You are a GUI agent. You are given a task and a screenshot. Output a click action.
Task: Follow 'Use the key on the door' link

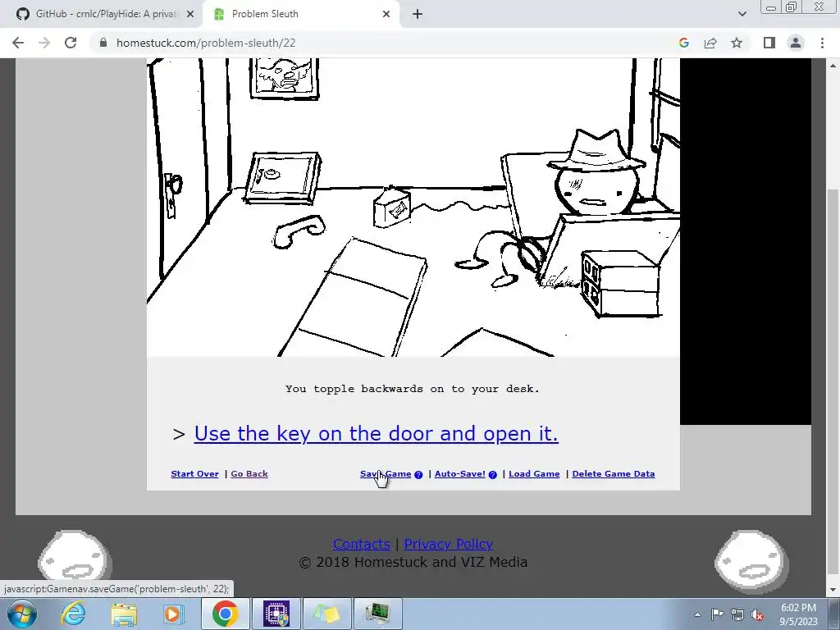pos(376,433)
